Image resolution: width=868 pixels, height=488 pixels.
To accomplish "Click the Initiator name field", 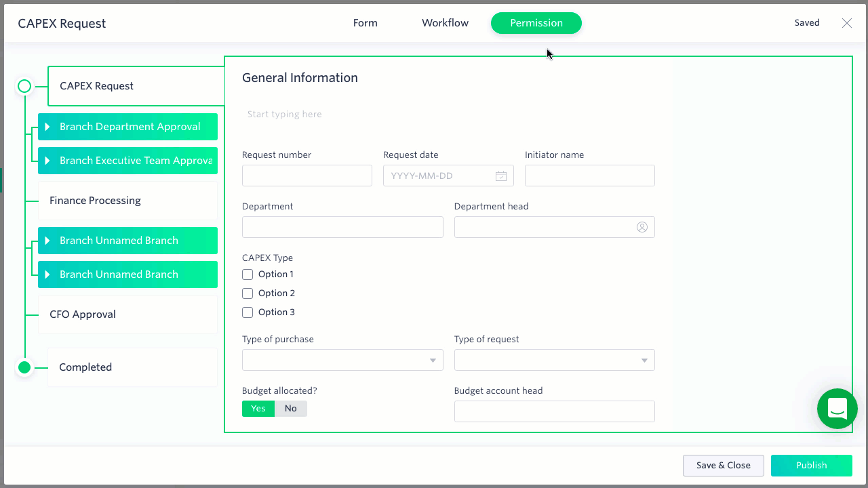I will point(590,176).
